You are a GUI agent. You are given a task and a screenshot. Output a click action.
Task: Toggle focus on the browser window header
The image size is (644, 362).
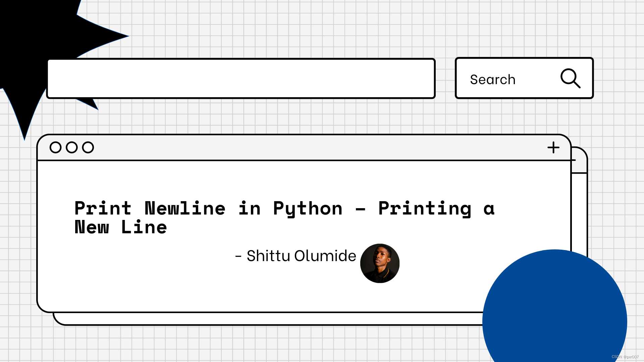point(302,147)
